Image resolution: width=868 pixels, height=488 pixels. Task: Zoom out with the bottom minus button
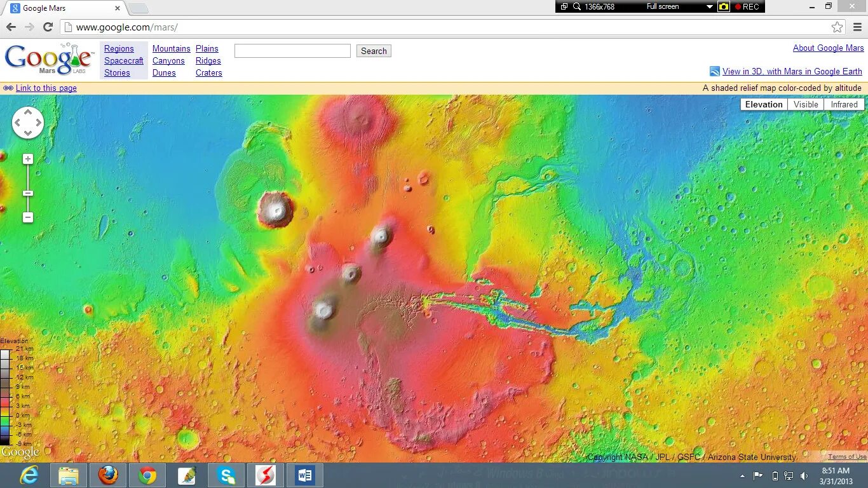(x=28, y=217)
